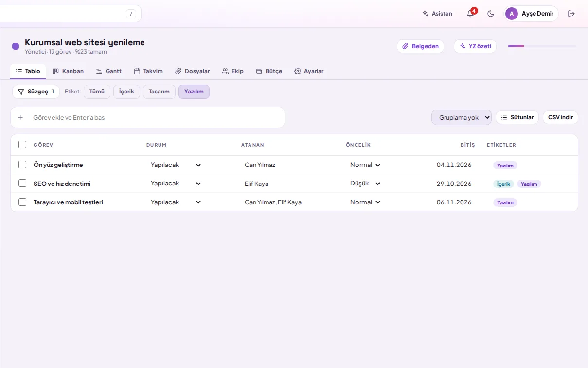Click the project progress bar
The width and height of the screenshot is (588, 368).
(542, 46)
